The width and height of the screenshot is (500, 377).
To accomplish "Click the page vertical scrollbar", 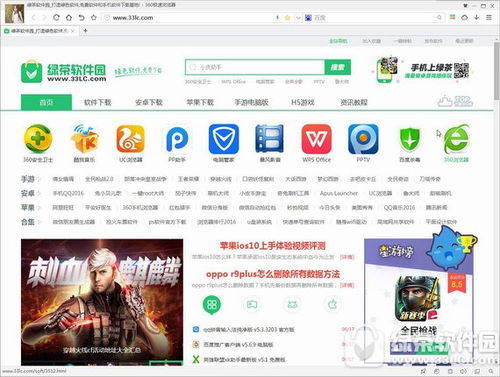I will coord(496,71).
